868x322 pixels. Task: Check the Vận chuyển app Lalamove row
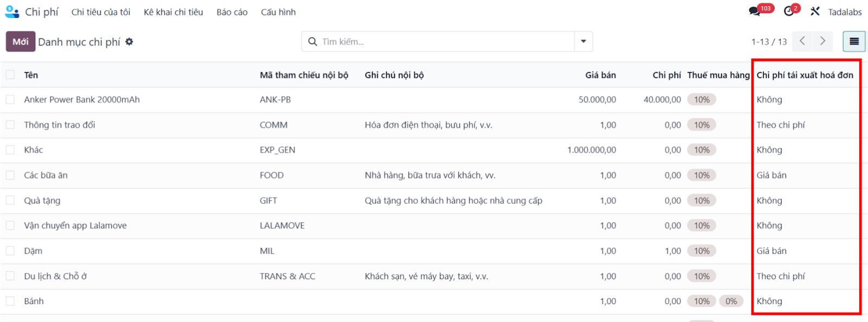(x=10, y=226)
